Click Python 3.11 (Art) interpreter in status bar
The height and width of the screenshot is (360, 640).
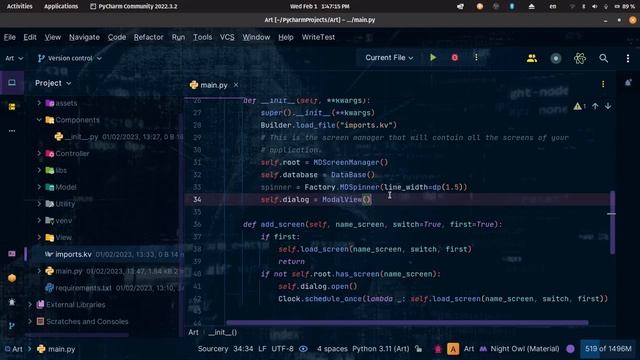[x=380, y=349]
